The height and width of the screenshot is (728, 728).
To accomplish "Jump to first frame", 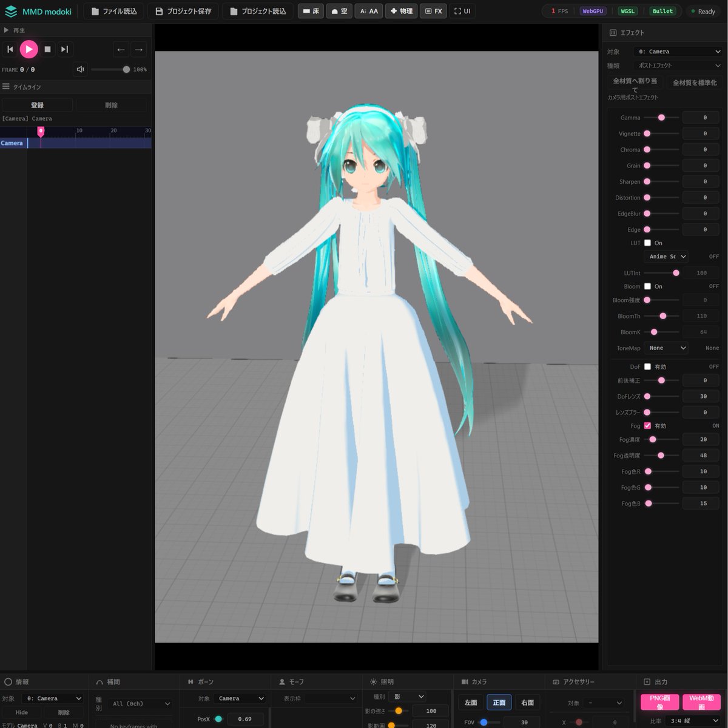I will click(x=10, y=49).
